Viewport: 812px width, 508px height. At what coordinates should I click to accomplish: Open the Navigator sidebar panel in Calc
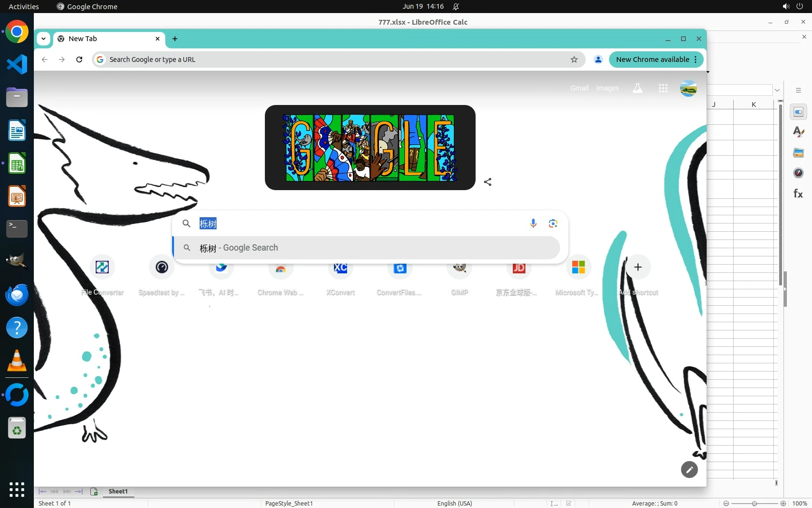pyautogui.click(x=798, y=173)
